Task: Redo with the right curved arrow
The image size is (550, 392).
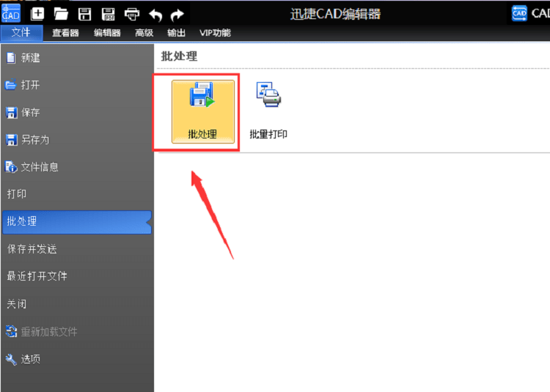Action: point(177,15)
